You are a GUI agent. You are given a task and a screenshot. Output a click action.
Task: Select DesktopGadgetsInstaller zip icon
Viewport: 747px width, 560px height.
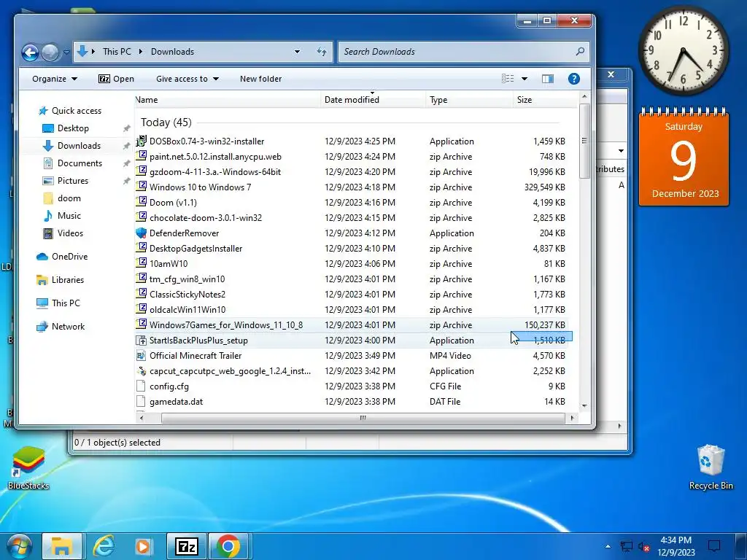[141, 248]
